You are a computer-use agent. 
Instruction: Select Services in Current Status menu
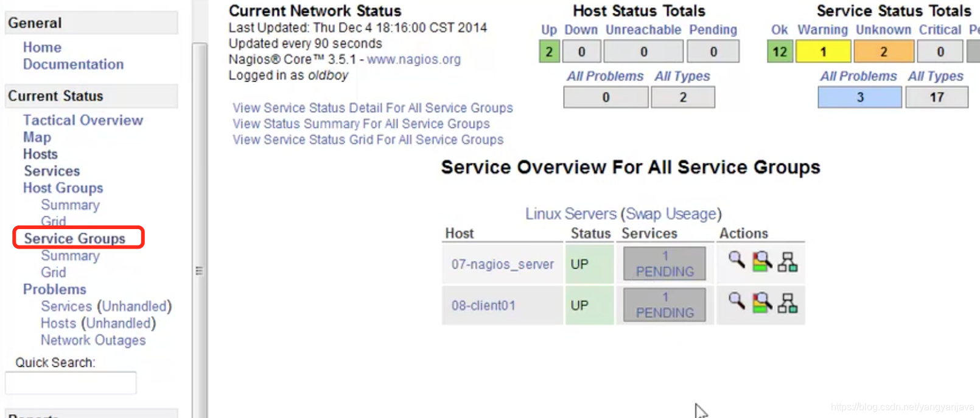click(52, 171)
